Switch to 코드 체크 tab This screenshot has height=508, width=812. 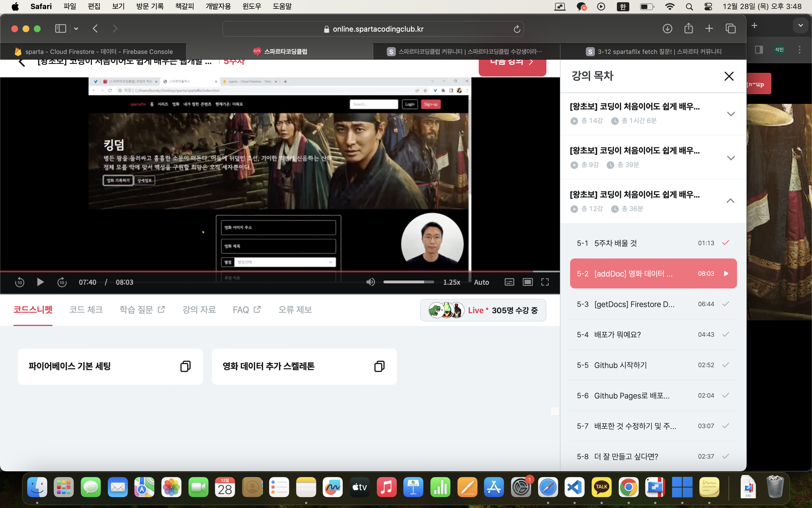click(x=86, y=310)
